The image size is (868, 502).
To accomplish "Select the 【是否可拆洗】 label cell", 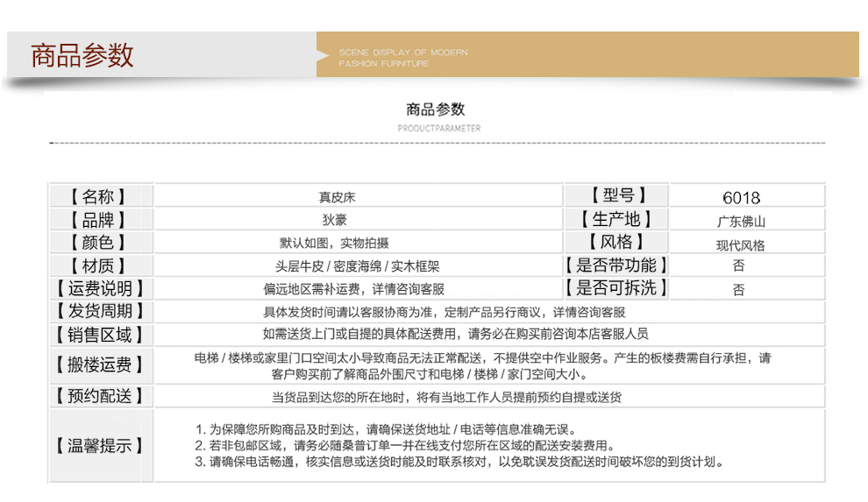I will [616, 288].
